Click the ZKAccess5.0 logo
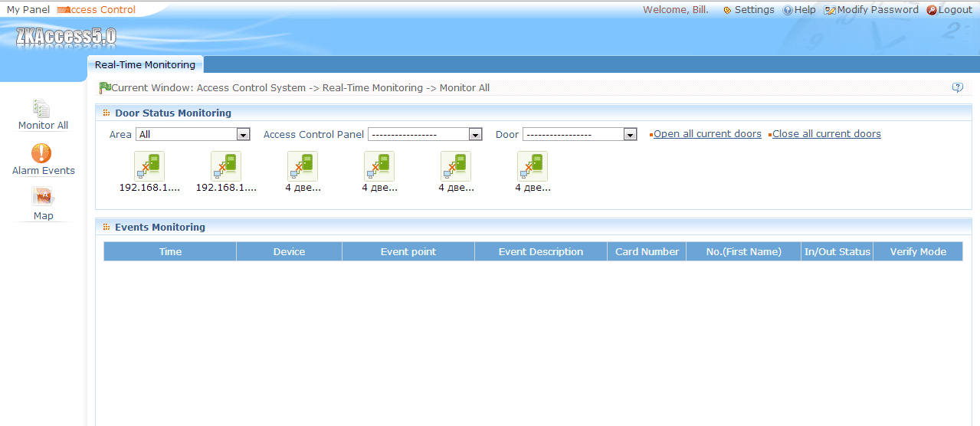The image size is (980, 426). point(66,35)
